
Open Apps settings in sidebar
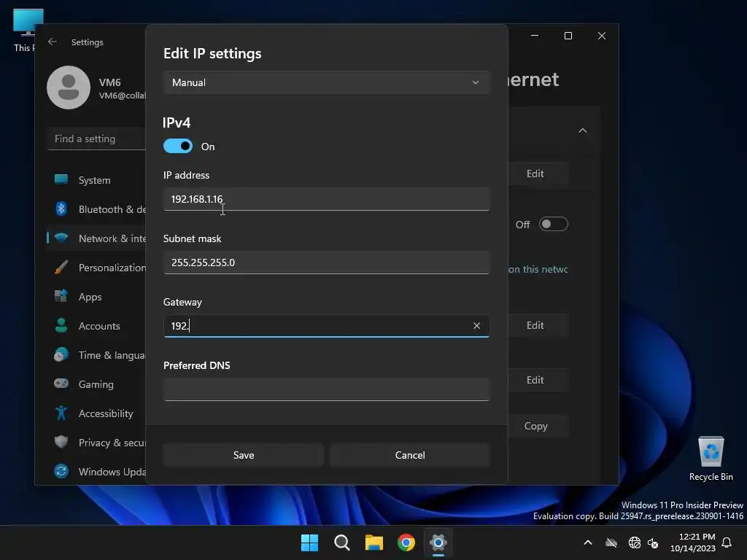[x=98, y=297]
